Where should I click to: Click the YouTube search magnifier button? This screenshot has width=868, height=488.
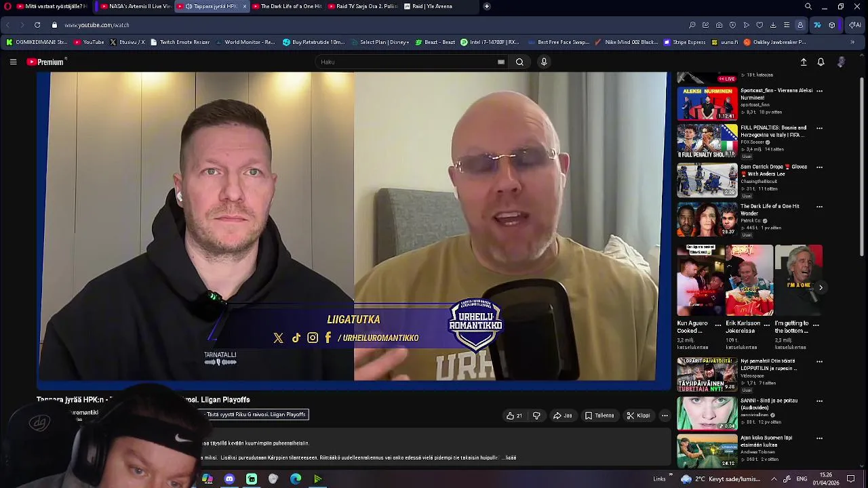519,62
